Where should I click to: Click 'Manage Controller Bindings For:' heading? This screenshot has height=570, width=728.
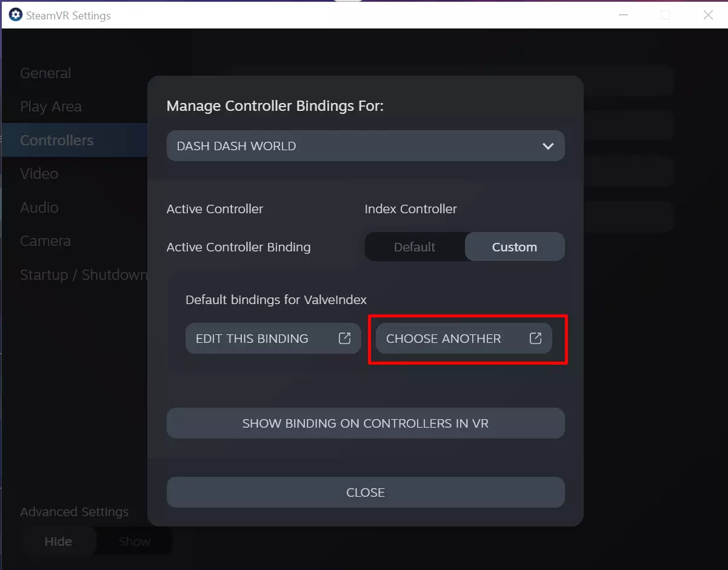[275, 106]
